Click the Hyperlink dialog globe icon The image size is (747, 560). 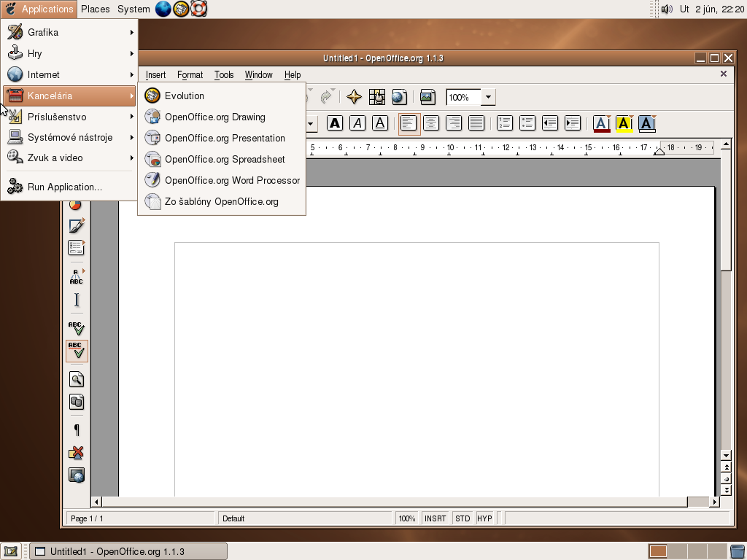(x=399, y=97)
